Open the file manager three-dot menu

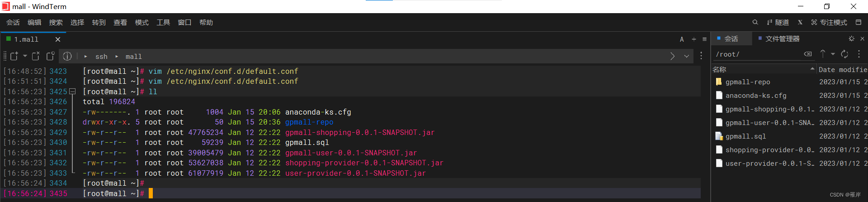859,54
